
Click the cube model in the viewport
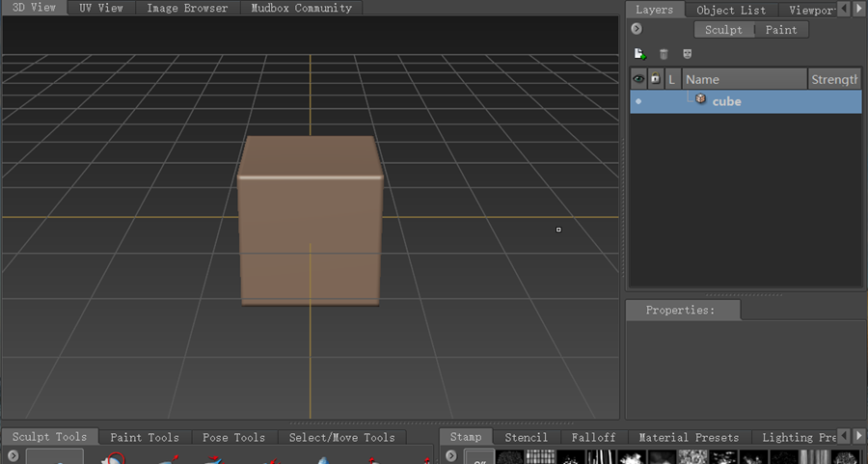pos(310,222)
